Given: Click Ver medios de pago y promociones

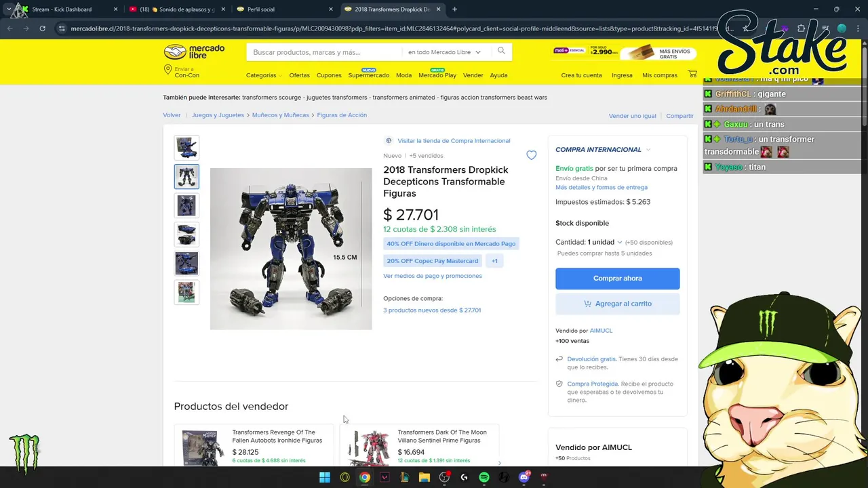Looking at the screenshot, I should [433, 276].
